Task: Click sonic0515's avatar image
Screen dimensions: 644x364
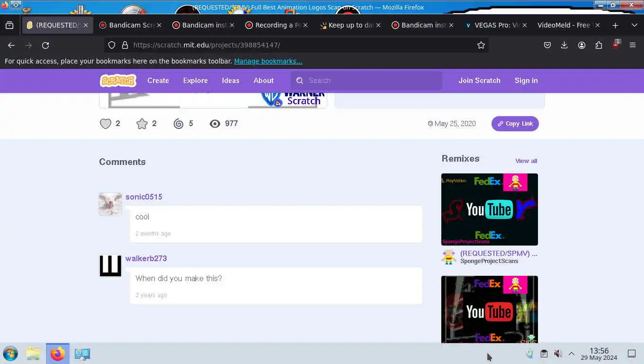Action: point(110,204)
